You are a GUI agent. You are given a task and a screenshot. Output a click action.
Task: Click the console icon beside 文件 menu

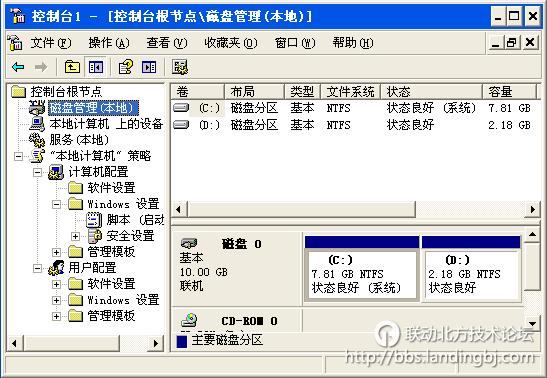coord(15,43)
